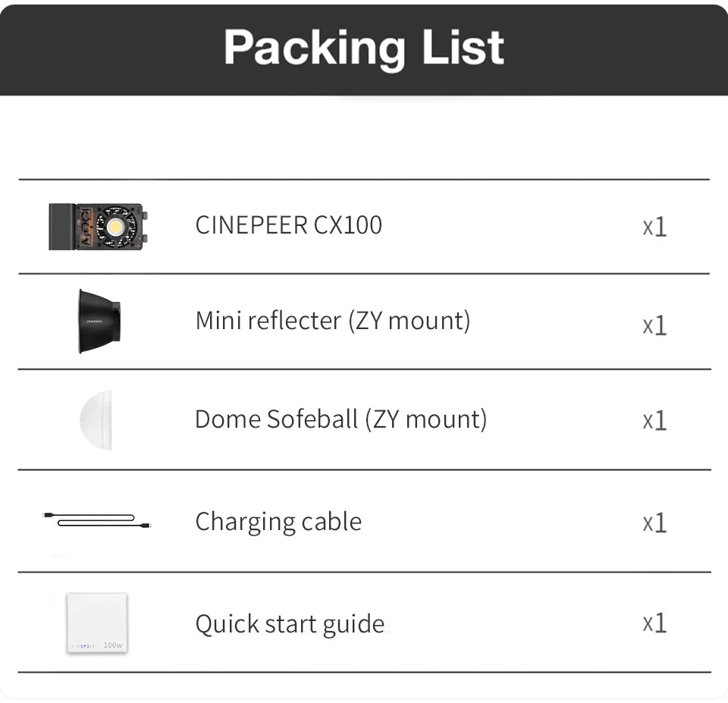Viewport: 728px width, 703px height.
Task: Select the "CINEPEER CX100" item name
Action: coord(289,225)
